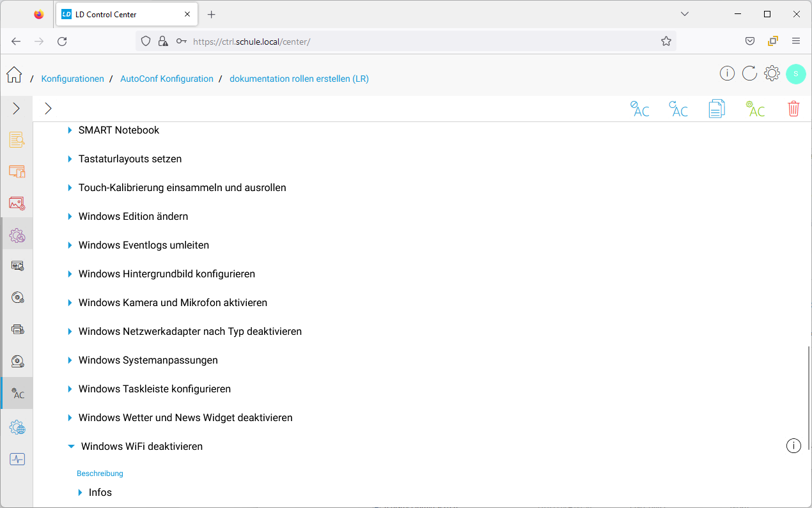Open 'dokumentation rollen erstellen (LR)' breadcrumb
The width and height of the screenshot is (812, 508).
[x=299, y=79]
